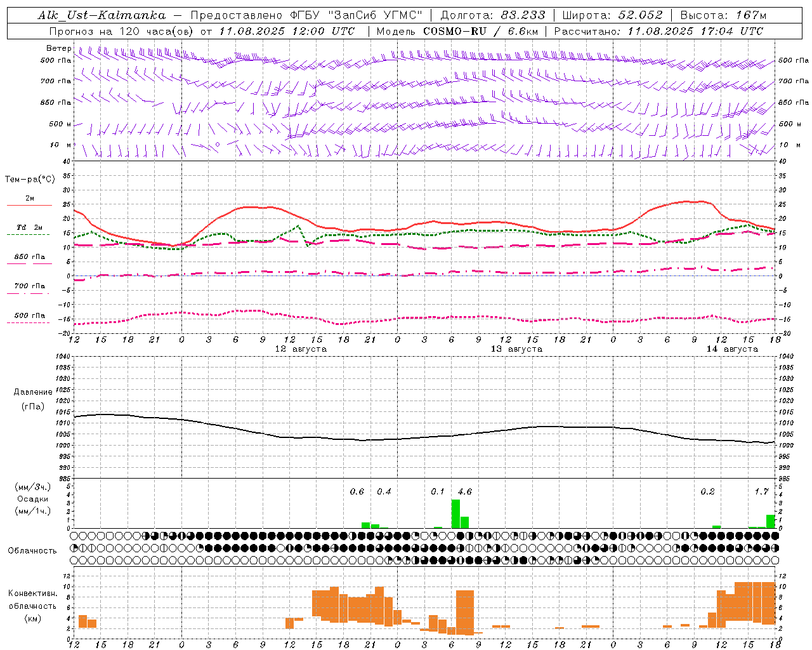Viewport: 812px width, 650px height.
Task: Click the Прогноз на 120 часа(ов) text
Action: 122,31
